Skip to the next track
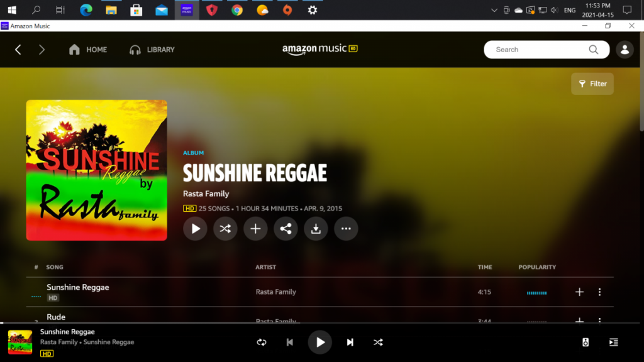The height and width of the screenshot is (362, 644). pyautogui.click(x=350, y=343)
